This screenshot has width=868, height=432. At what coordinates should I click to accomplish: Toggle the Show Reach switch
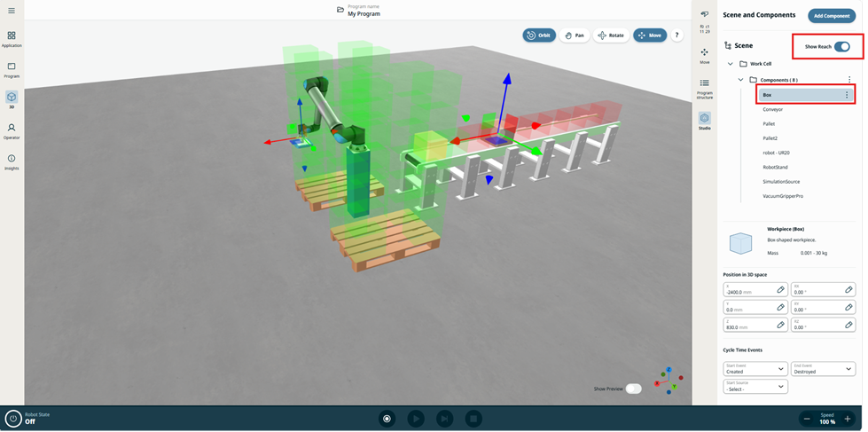(841, 46)
